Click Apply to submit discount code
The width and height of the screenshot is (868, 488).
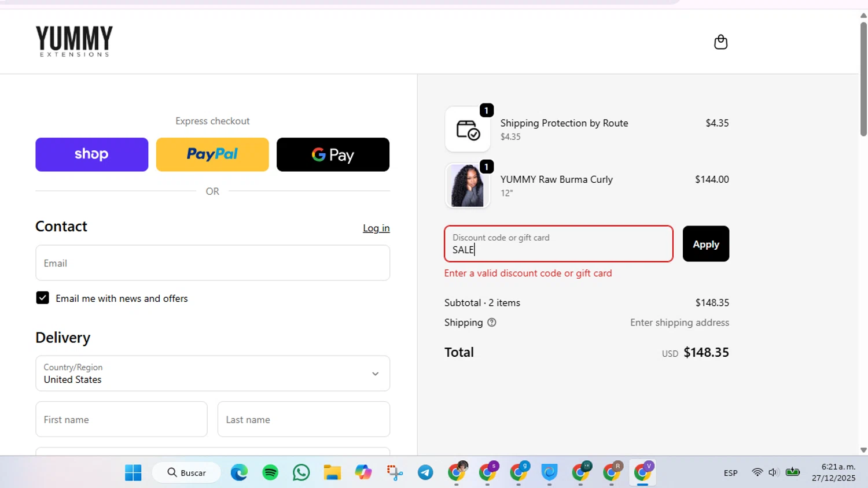[706, 244]
